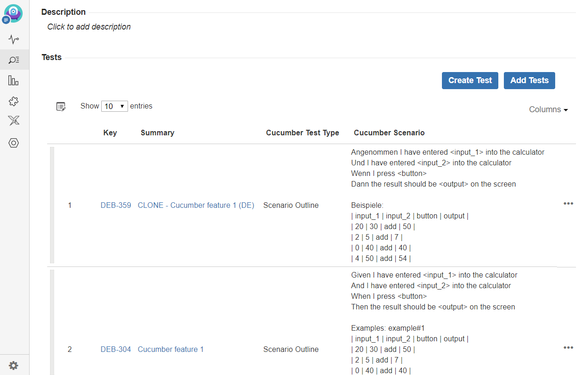This screenshot has height=375, width=588.
Task: Click 'When I press <button>' line
Action: [x=389, y=296]
